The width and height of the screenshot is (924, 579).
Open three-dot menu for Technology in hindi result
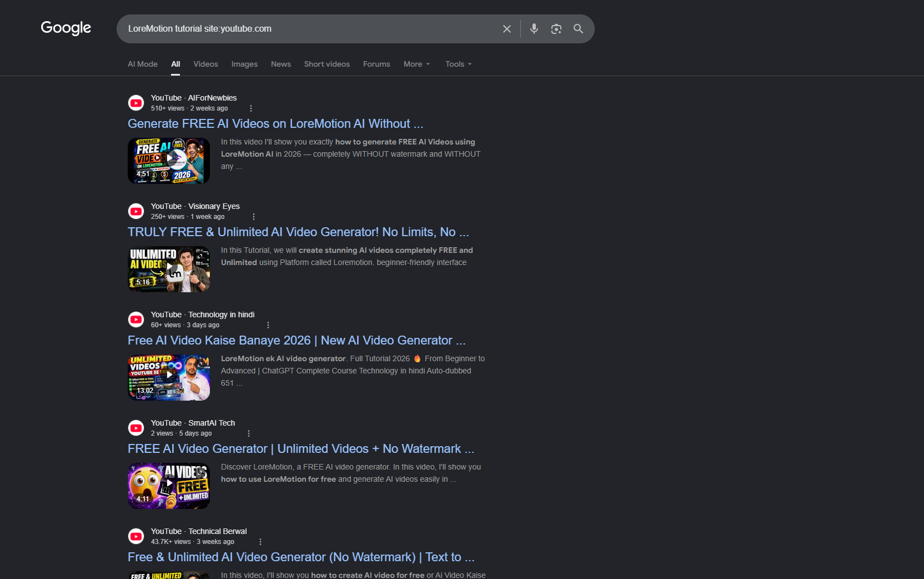(268, 325)
